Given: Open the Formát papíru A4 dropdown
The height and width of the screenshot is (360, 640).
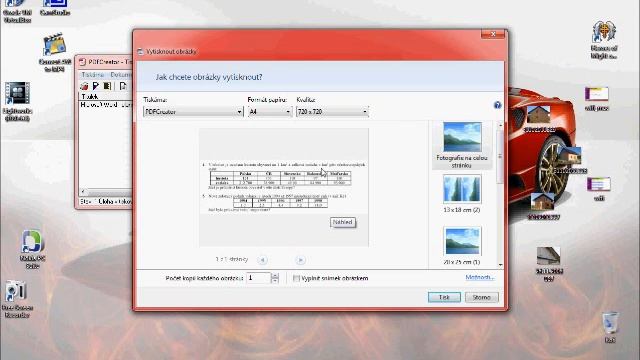Looking at the screenshot, I should coord(270,111).
